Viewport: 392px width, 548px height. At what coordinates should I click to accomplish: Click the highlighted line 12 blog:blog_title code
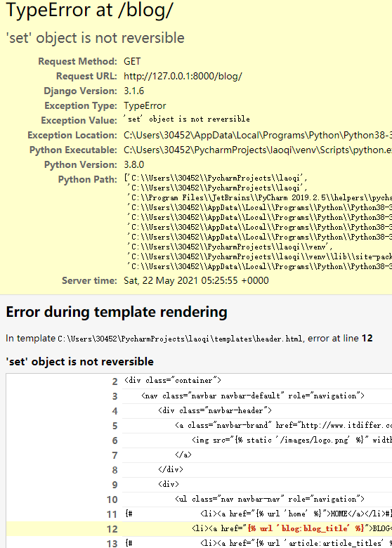click(257, 528)
